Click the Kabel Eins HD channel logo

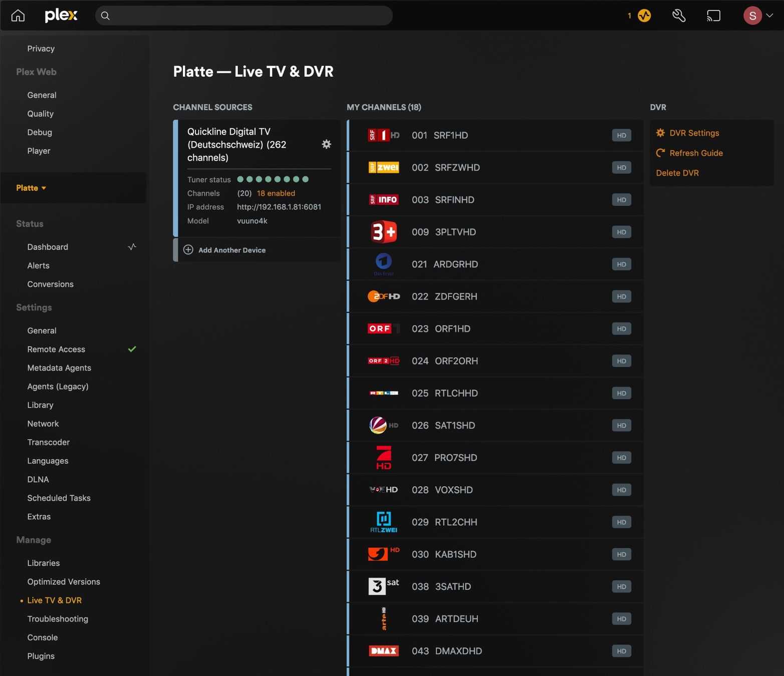384,554
